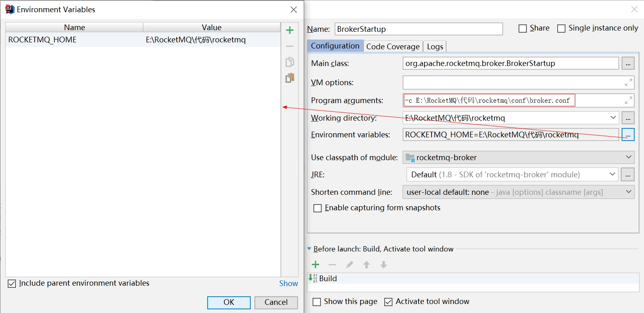This screenshot has width=644, height=313.
Task: Expand the Program arguments field
Action: pos(629,100)
